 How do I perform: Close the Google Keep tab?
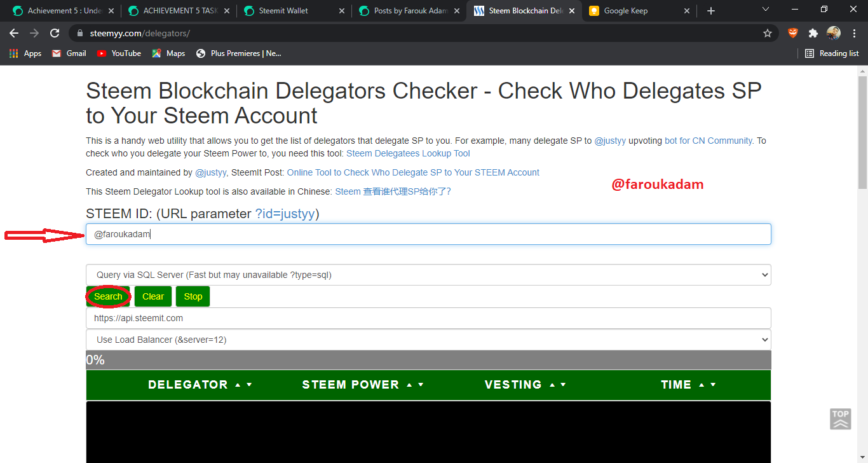coord(687,11)
